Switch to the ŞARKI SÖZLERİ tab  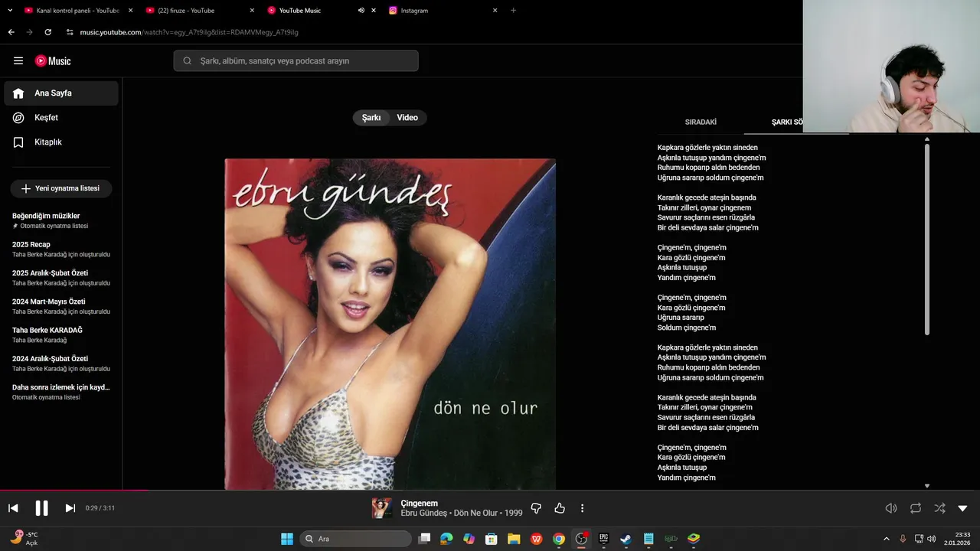(x=788, y=122)
